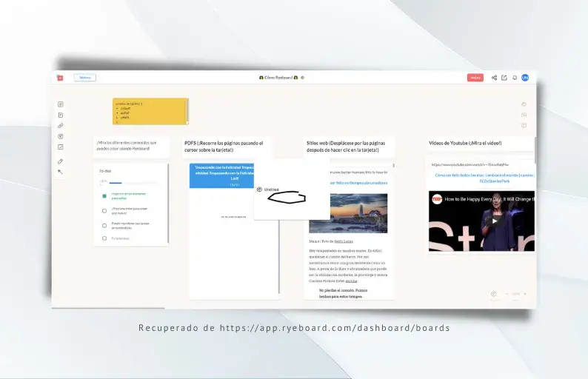Uncheck the completed green to-do item
This screenshot has height=379, width=588.
pyautogui.click(x=104, y=196)
